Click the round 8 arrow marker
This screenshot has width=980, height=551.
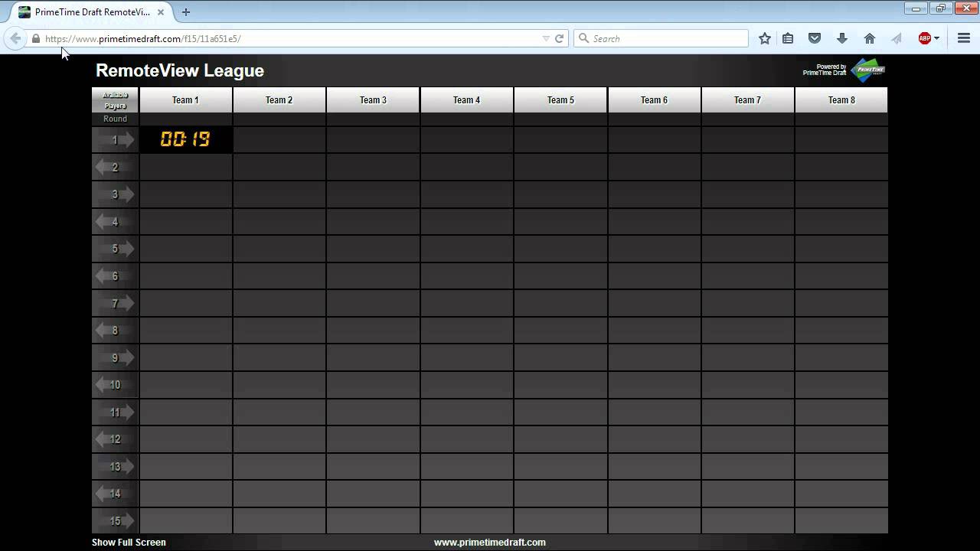(x=116, y=331)
